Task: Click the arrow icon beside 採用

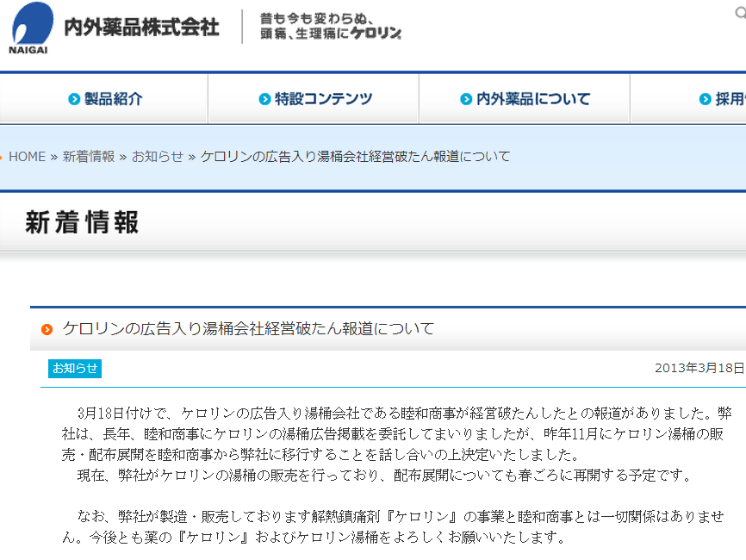Action: (705, 99)
